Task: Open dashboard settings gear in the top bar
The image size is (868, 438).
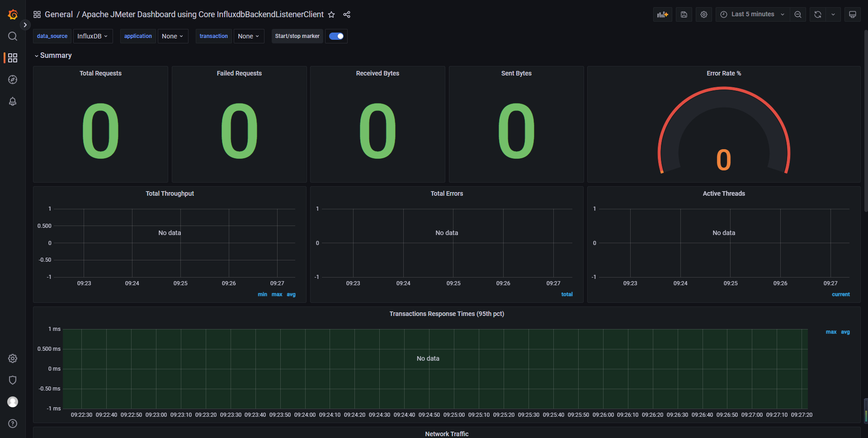Action: [x=704, y=14]
